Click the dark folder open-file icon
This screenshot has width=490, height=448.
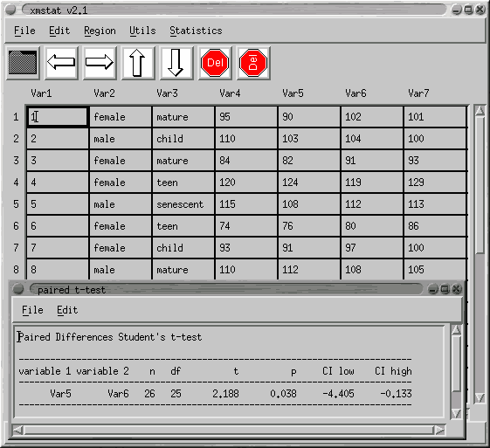click(23, 63)
